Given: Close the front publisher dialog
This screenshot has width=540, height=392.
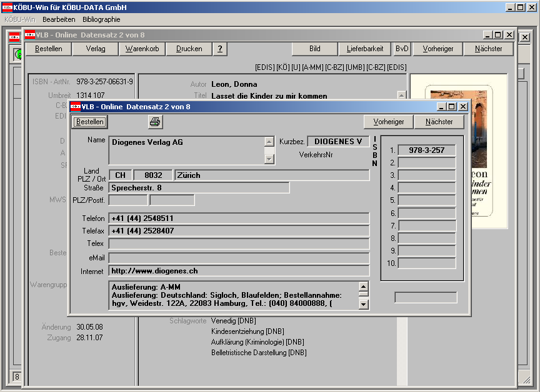Looking at the screenshot, I should (x=463, y=107).
